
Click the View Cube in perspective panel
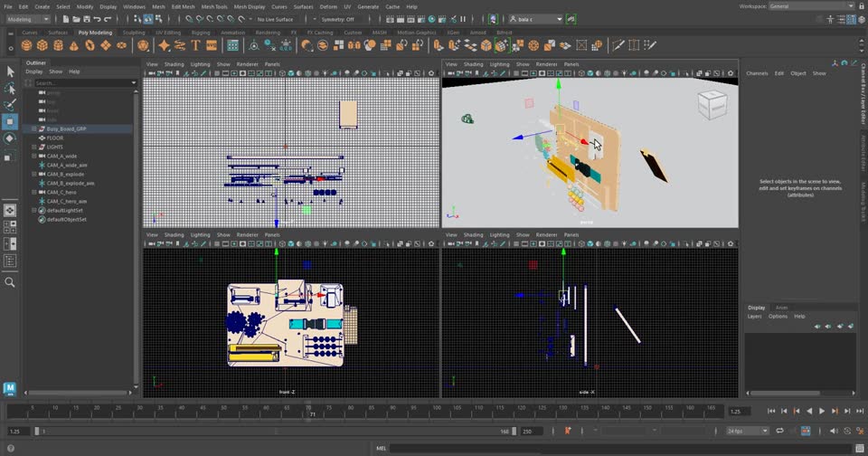click(x=712, y=104)
